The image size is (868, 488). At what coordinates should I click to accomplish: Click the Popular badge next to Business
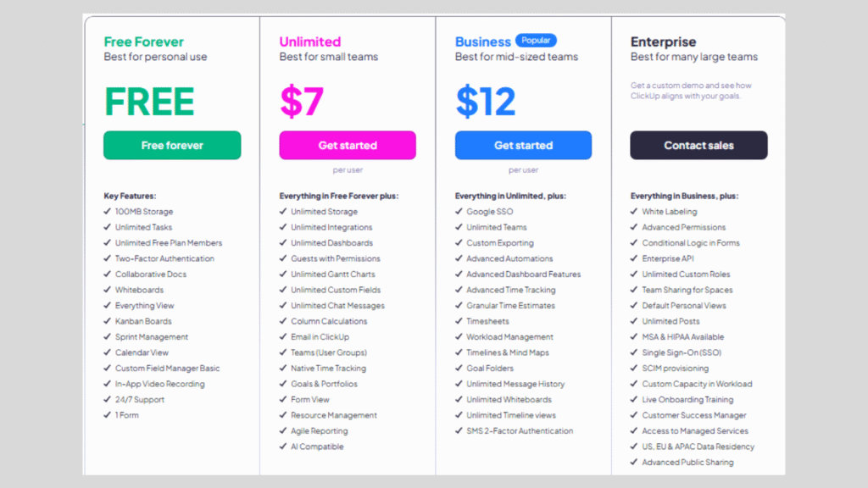pyautogui.click(x=536, y=41)
